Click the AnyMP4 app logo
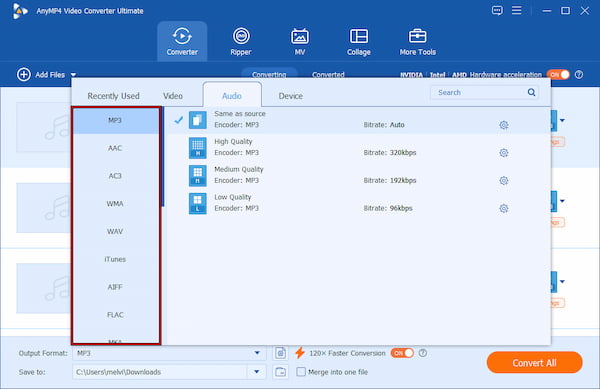600x389 pixels. (x=20, y=11)
